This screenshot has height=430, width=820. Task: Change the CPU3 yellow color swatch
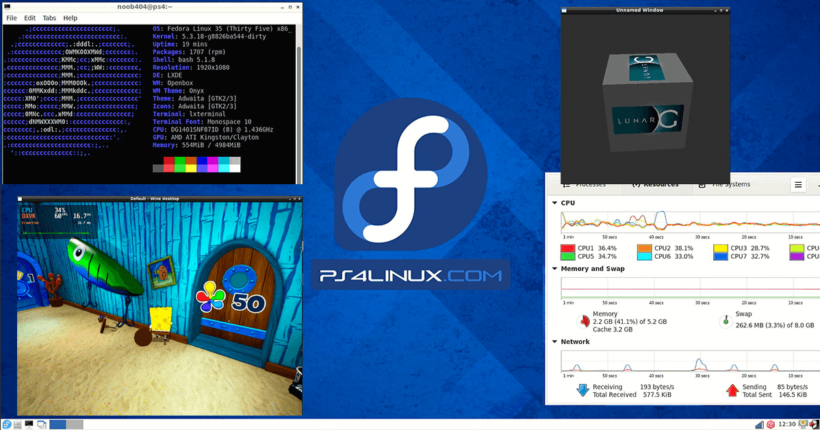pos(721,248)
